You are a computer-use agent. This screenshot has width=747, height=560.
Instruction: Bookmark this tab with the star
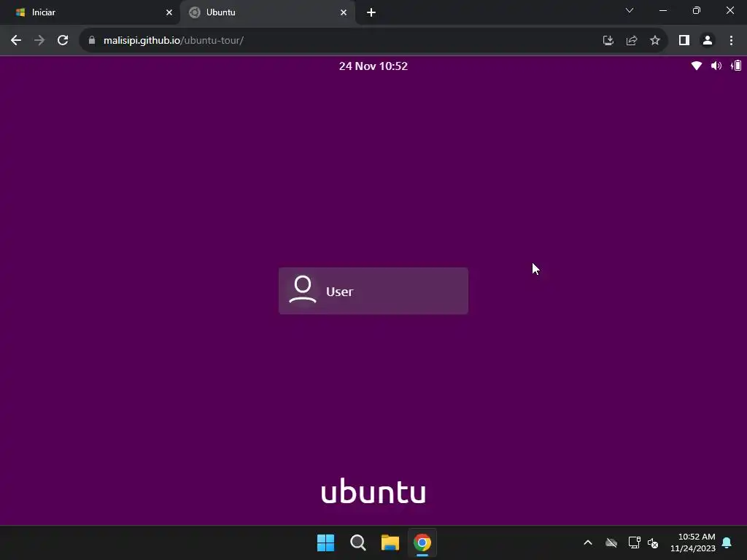pyautogui.click(x=655, y=41)
